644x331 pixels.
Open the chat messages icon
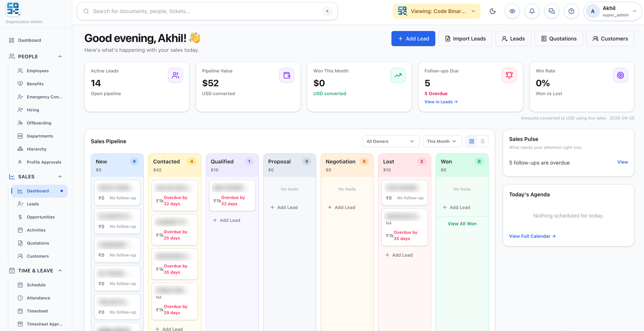click(552, 11)
